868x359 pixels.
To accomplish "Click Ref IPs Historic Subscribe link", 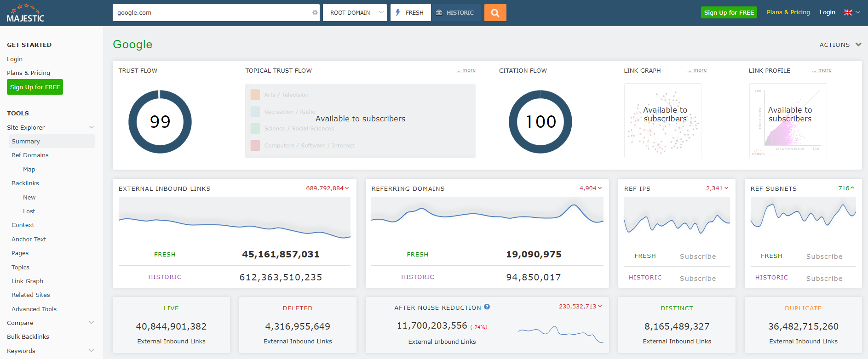I will coord(698,279).
